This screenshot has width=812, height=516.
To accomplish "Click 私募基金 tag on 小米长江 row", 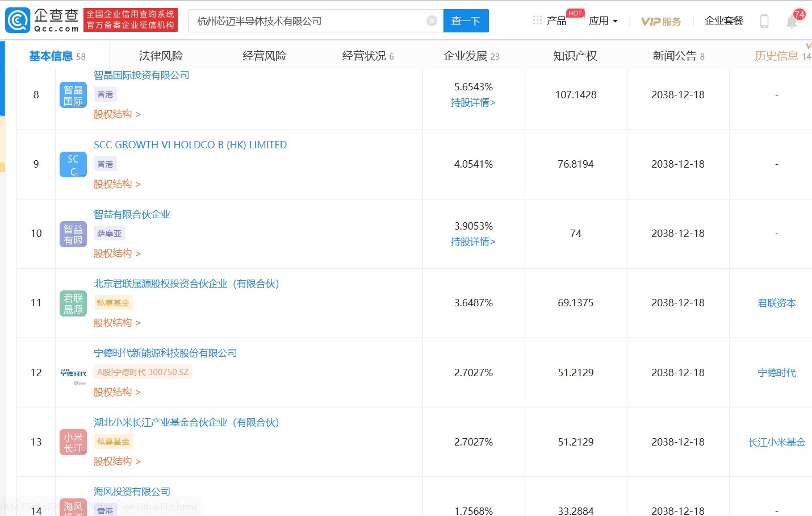I will (x=114, y=442).
